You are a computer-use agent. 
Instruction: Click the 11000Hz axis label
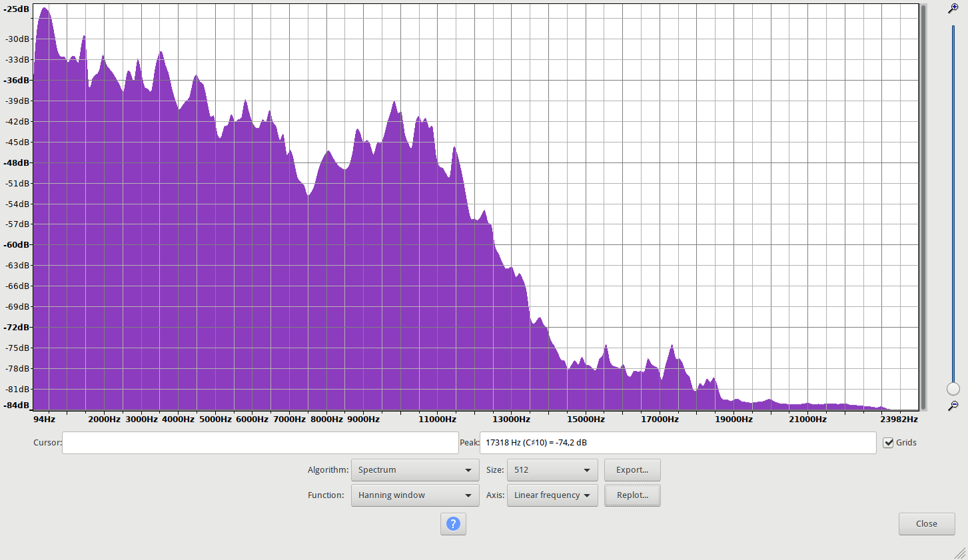[x=437, y=420]
